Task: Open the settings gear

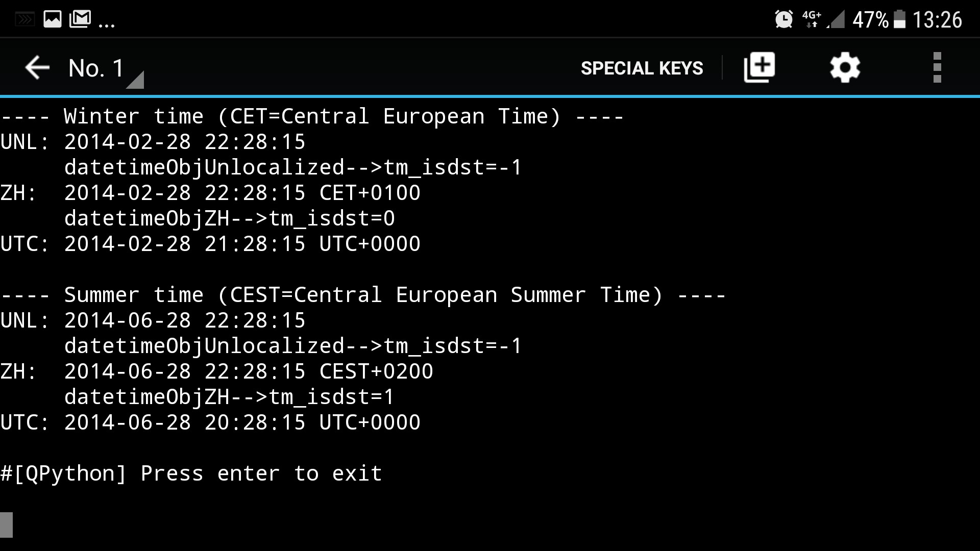Action: pyautogui.click(x=845, y=68)
